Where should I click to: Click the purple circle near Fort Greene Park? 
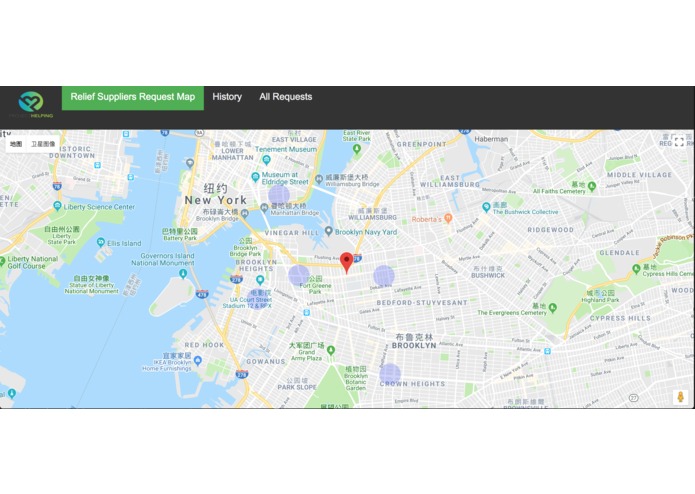[299, 275]
